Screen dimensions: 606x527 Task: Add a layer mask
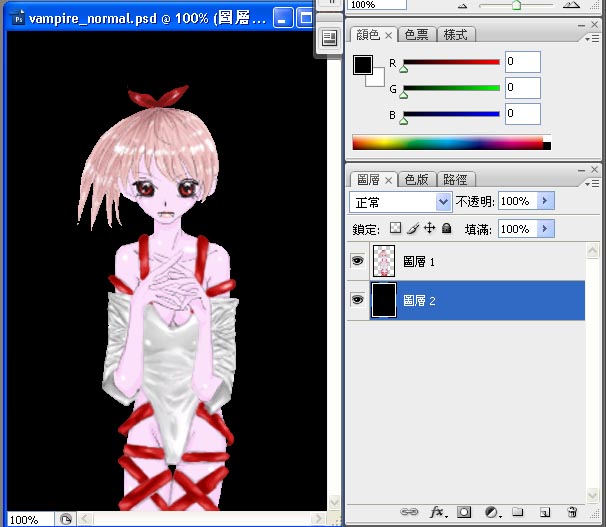click(x=464, y=512)
